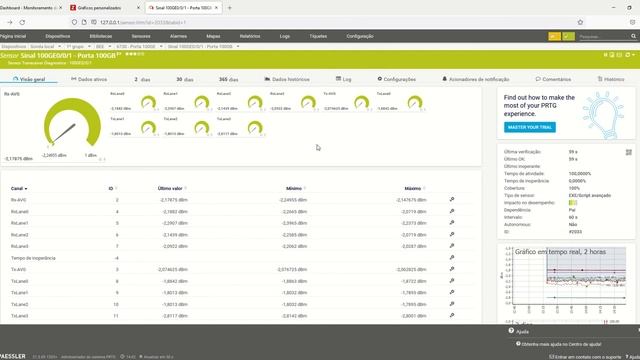Bookmark this page with the star icon
This screenshot has width=640, height=360.
click(580, 22)
